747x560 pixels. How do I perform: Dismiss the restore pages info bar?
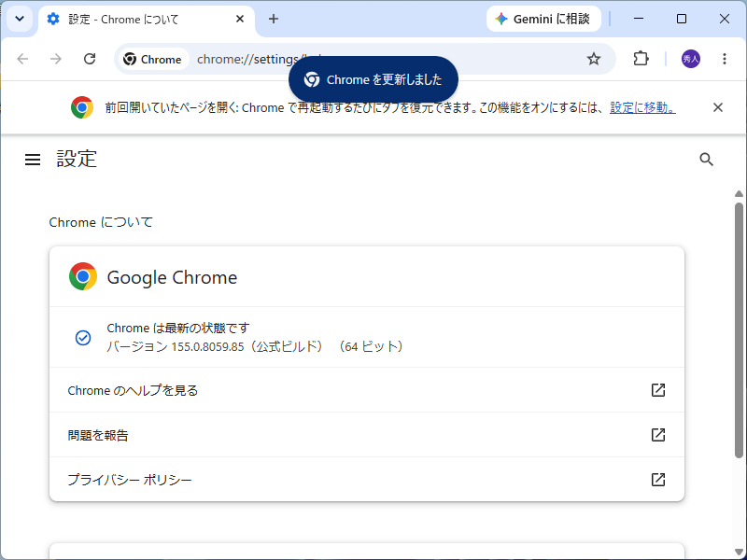click(x=718, y=107)
